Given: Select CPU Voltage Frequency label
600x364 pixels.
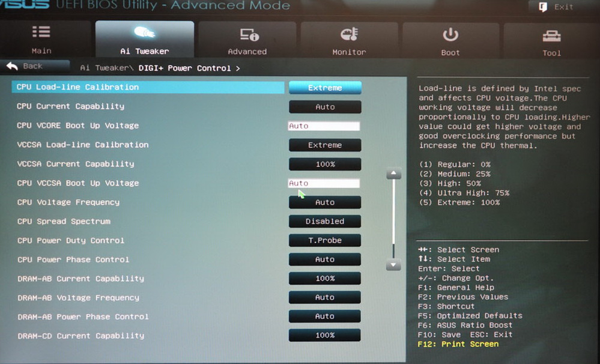Looking at the screenshot, I should coord(68,202).
